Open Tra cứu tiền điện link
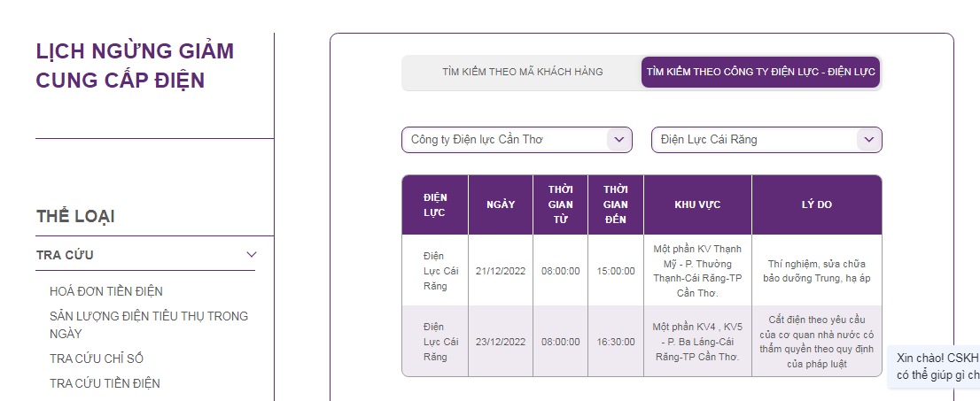 pyautogui.click(x=105, y=383)
